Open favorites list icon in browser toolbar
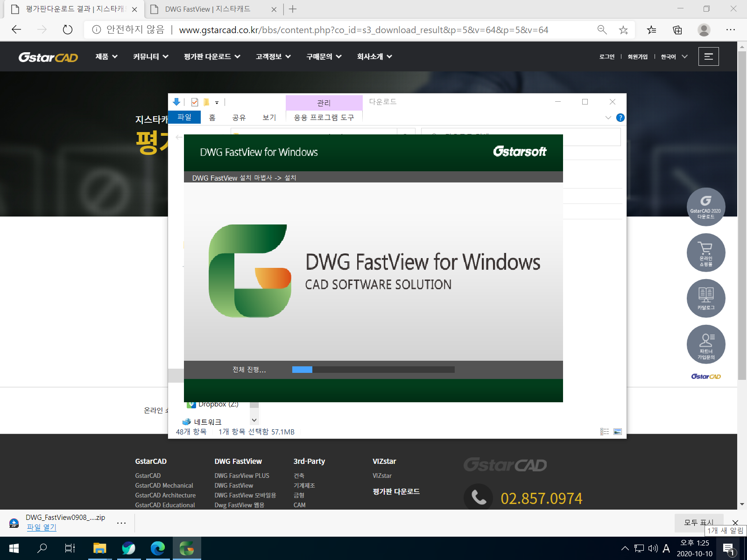The width and height of the screenshot is (747, 560). 651,30
